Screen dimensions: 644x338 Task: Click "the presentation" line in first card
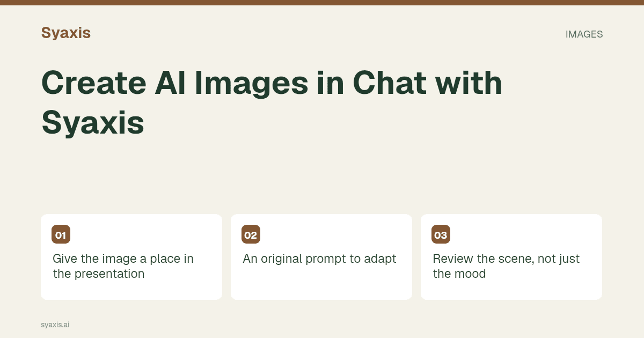coord(99,274)
